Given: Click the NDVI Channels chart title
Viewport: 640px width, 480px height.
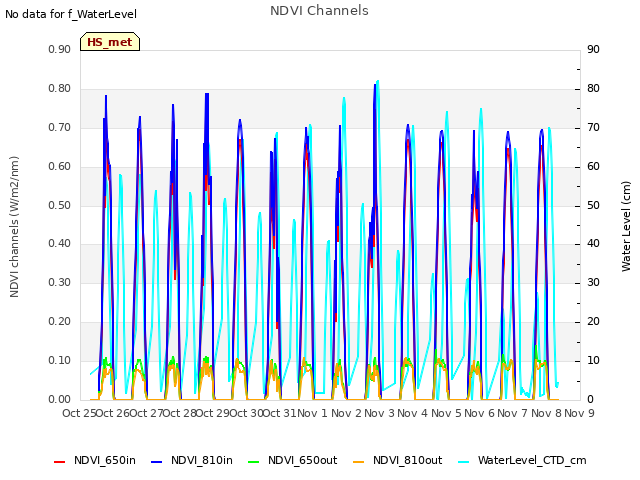Looking at the screenshot, I should click(319, 11).
